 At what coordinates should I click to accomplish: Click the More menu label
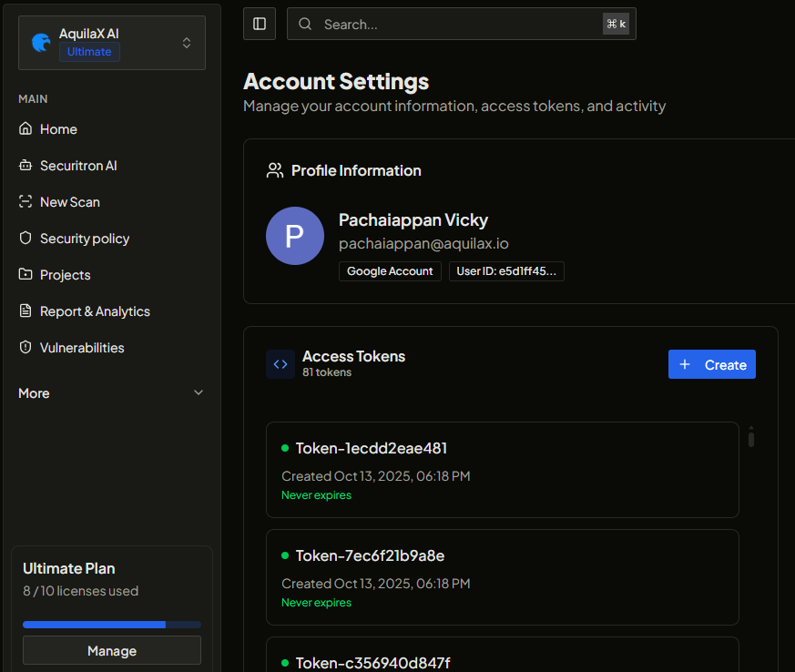point(34,393)
